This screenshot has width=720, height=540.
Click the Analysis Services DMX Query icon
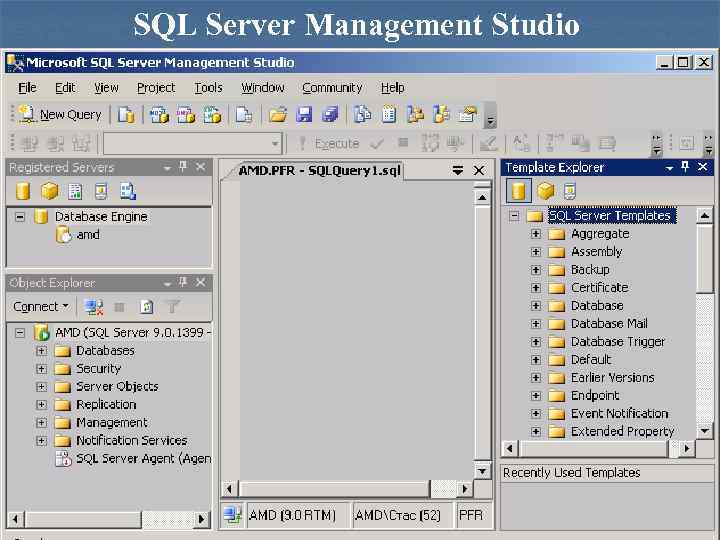[186, 115]
